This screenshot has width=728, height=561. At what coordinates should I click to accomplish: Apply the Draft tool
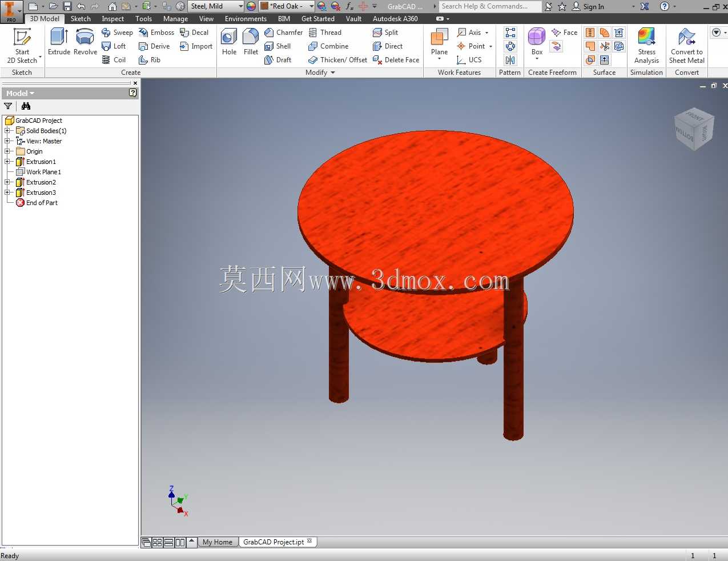[x=278, y=60]
